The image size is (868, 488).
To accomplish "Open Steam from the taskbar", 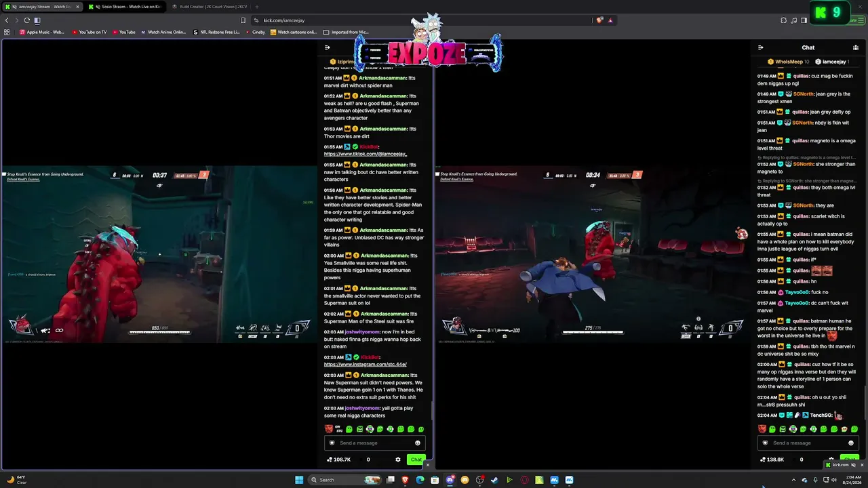I will click(494, 480).
